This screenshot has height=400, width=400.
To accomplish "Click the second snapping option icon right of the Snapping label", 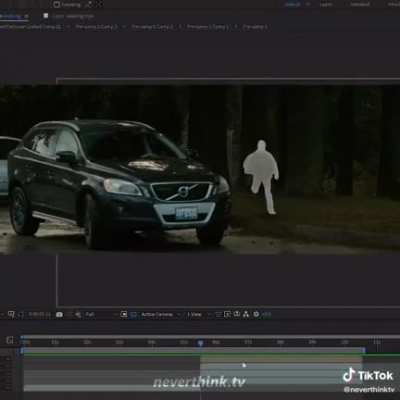I will (99, 5).
